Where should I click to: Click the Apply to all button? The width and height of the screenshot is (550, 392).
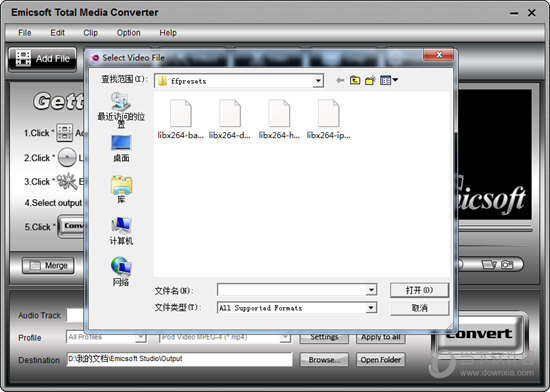[x=381, y=338]
